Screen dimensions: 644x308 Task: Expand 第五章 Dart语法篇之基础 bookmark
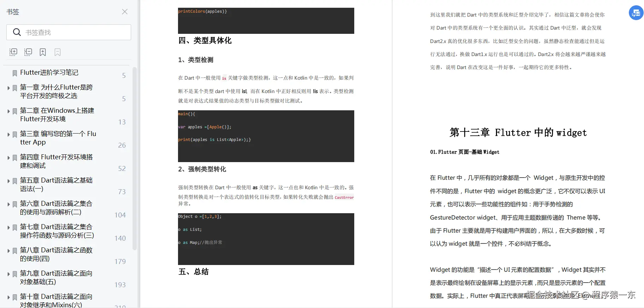tap(8, 181)
